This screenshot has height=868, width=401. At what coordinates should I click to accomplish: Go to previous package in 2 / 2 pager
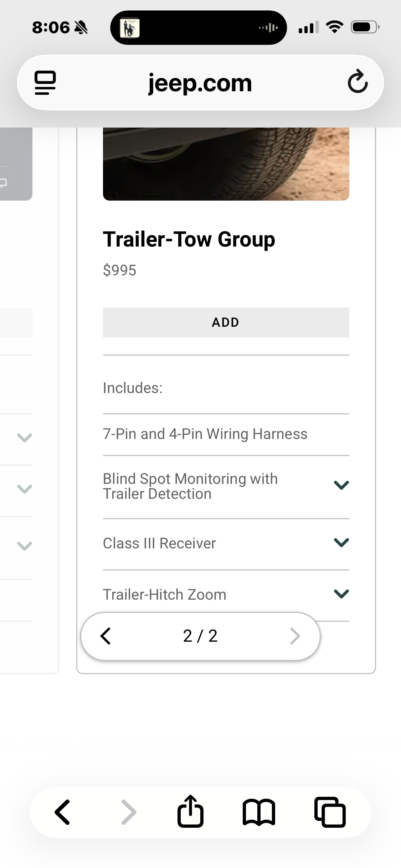(x=106, y=636)
